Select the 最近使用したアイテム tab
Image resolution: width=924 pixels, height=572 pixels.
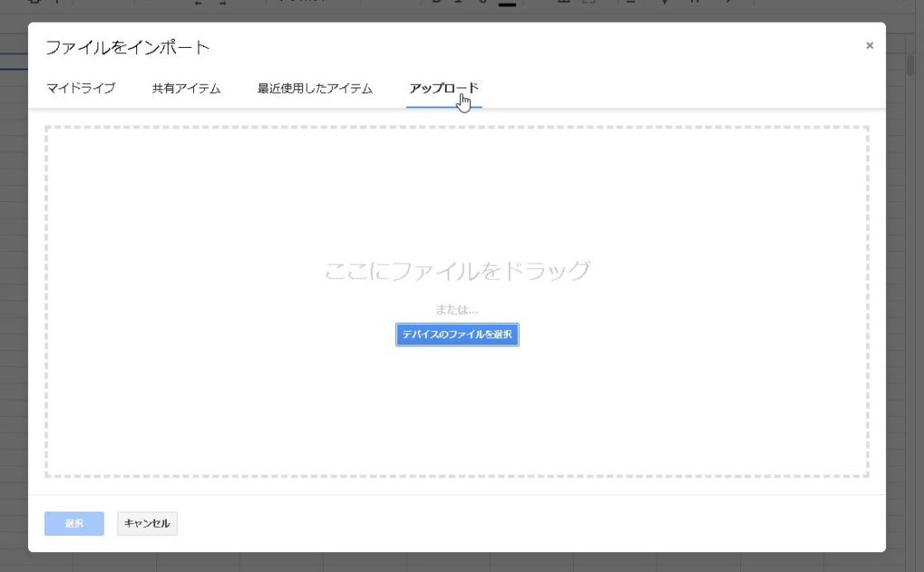pos(315,88)
